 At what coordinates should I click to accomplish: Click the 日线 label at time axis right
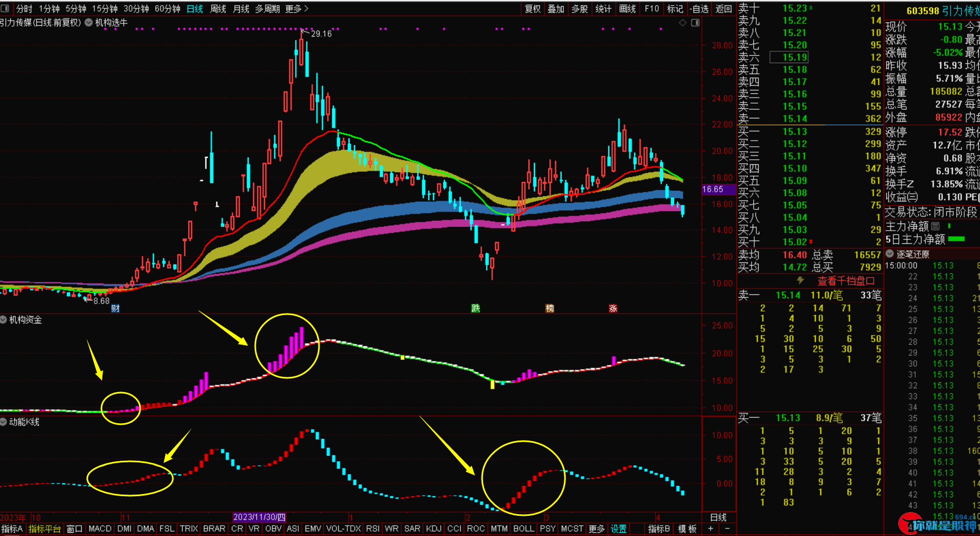pyautogui.click(x=718, y=517)
